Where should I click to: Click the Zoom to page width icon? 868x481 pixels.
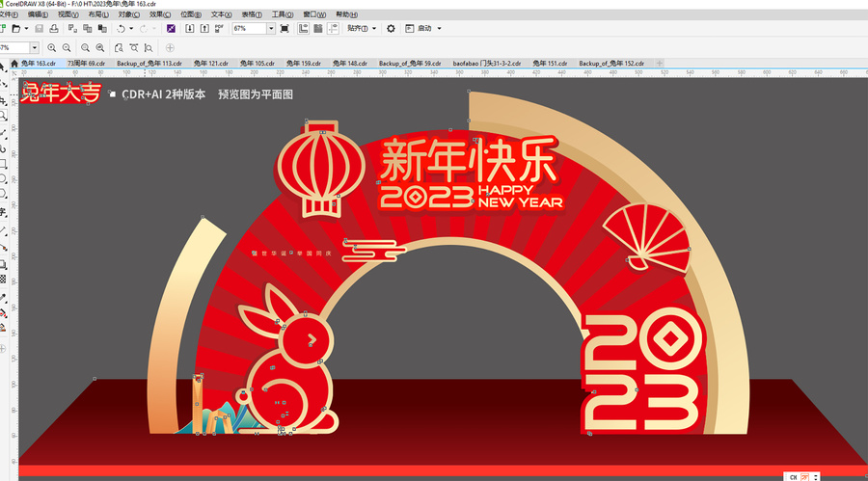(x=133, y=48)
